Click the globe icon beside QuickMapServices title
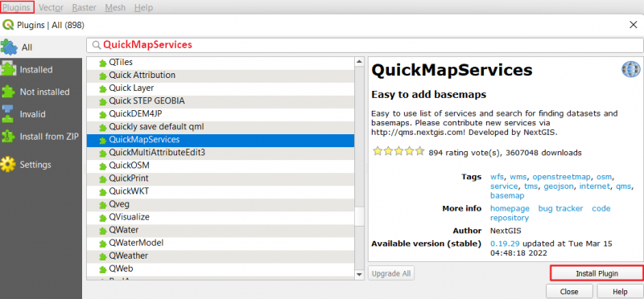This screenshot has height=299, width=644. (630, 69)
